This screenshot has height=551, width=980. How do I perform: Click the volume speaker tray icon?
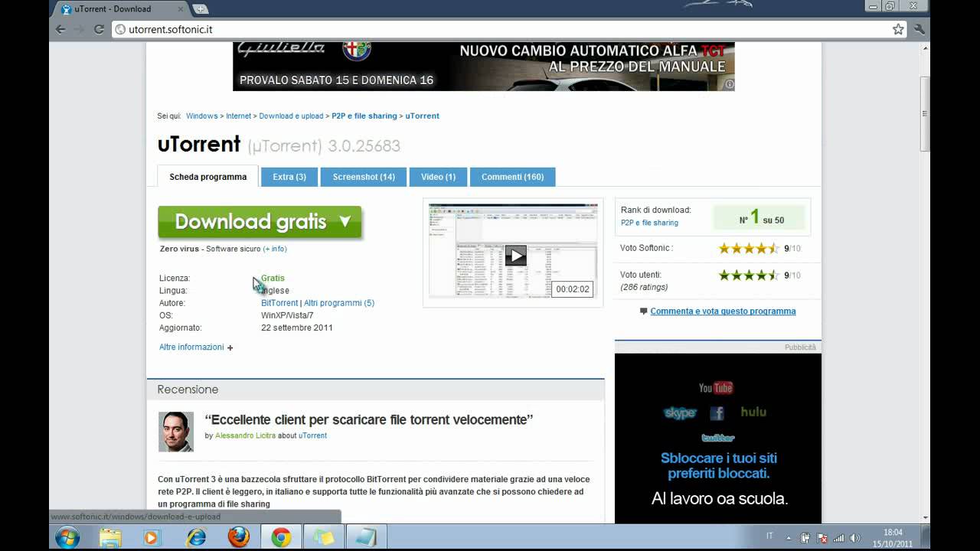(x=854, y=538)
